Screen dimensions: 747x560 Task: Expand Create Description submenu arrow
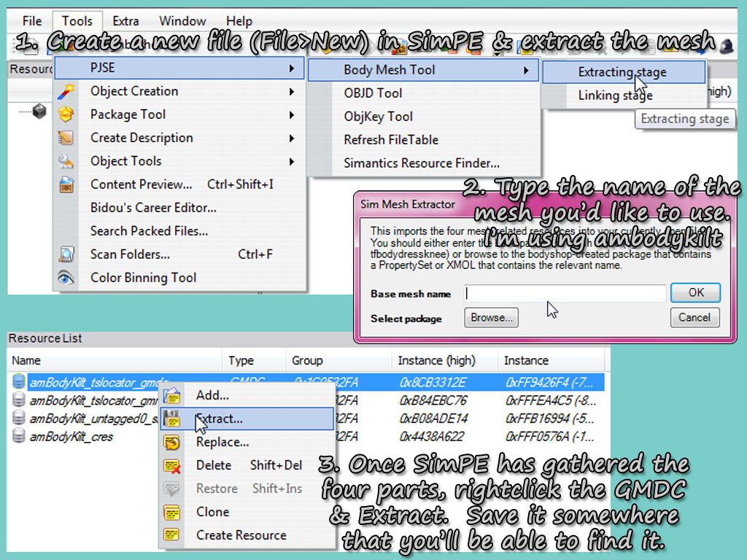pyautogui.click(x=292, y=138)
